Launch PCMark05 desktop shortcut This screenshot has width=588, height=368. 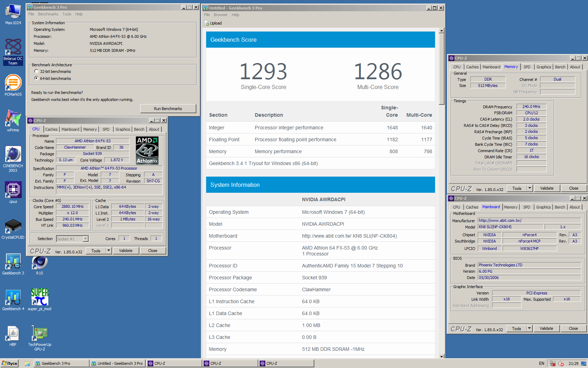13,85
